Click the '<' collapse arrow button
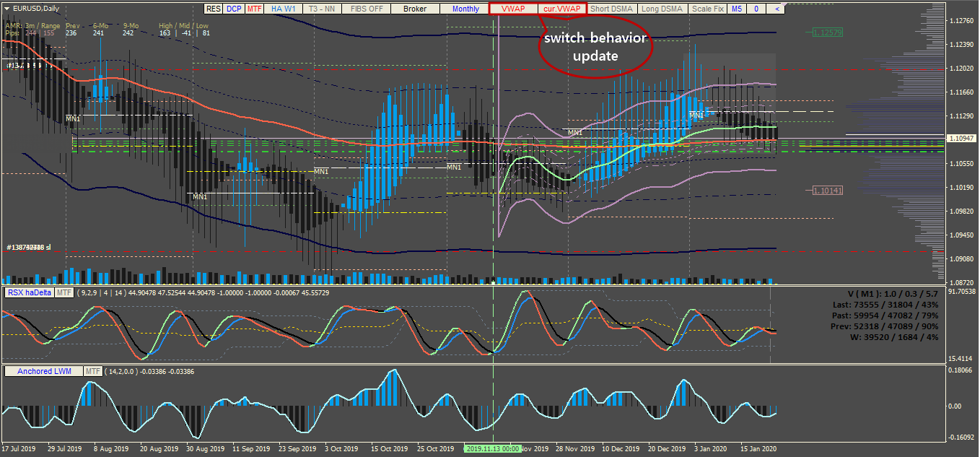Viewport: 980px width, 457px height. pyautogui.click(x=776, y=9)
